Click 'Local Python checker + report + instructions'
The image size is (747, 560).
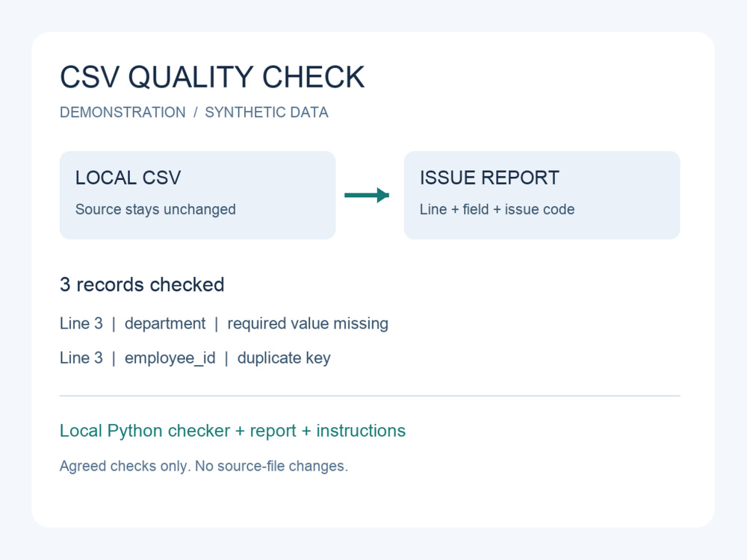232,431
